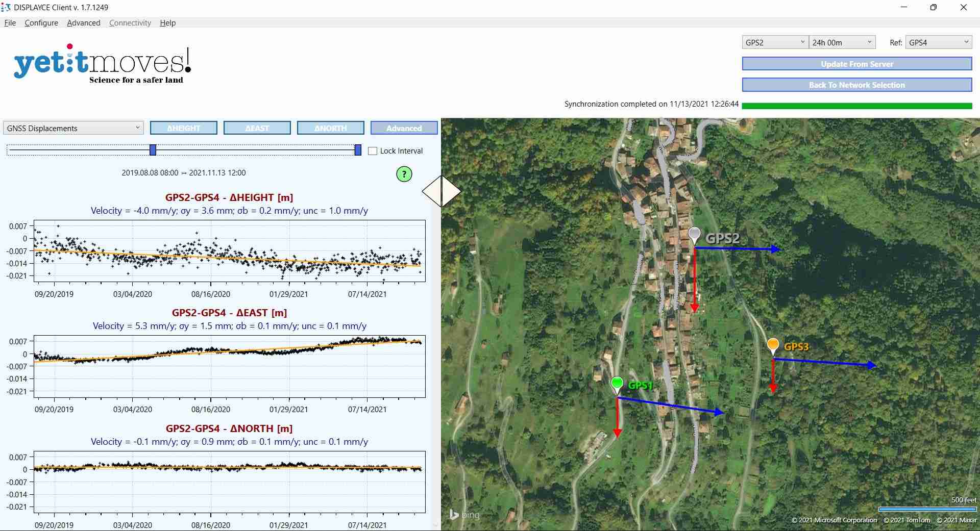
Task: Click the GPS2 gray map pin
Action: [x=694, y=236]
